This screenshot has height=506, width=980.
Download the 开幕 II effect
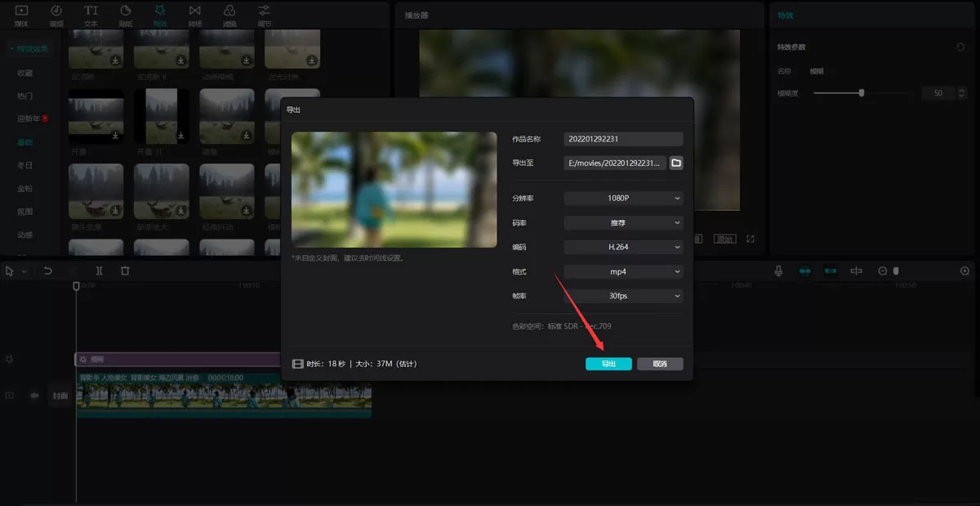[180, 136]
